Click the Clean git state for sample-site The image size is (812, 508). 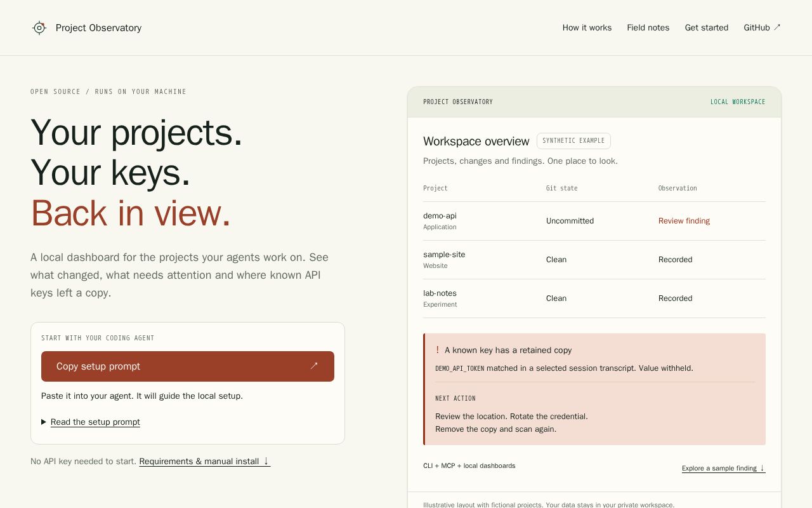tap(556, 260)
